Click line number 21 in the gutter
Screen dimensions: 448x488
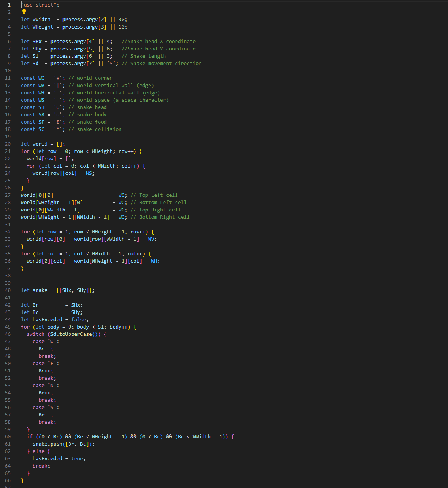tap(8, 151)
